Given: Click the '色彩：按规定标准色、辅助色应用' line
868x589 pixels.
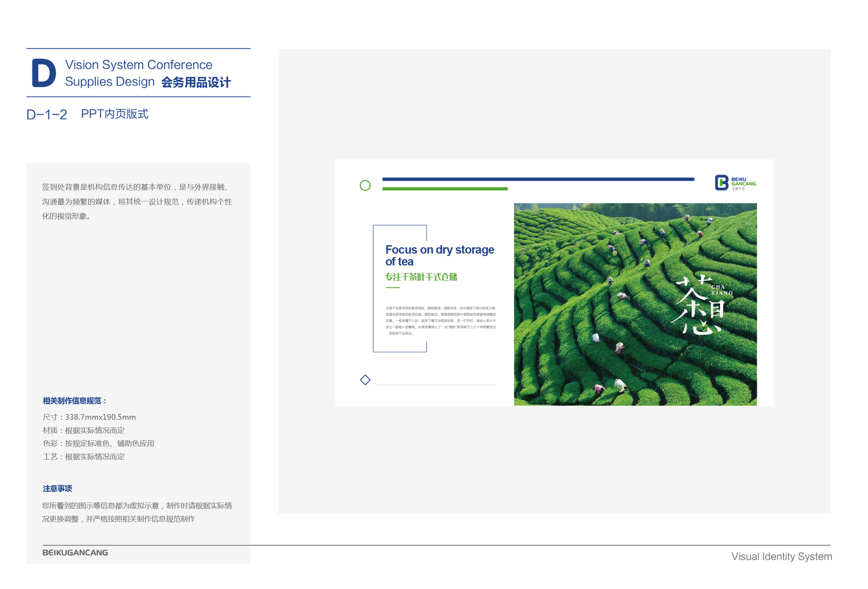Looking at the screenshot, I should 98,443.
